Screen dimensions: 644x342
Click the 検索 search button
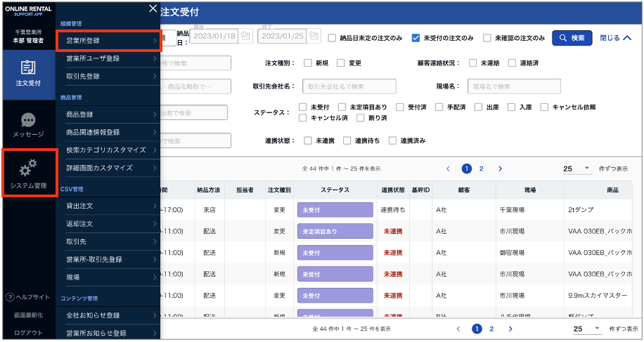[572, 38]
